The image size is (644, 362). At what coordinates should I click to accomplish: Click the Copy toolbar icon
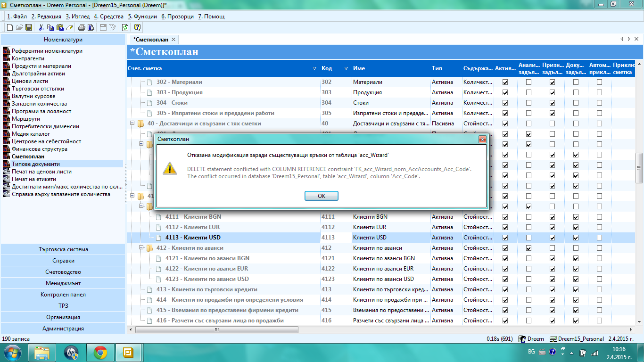point(50,27)
